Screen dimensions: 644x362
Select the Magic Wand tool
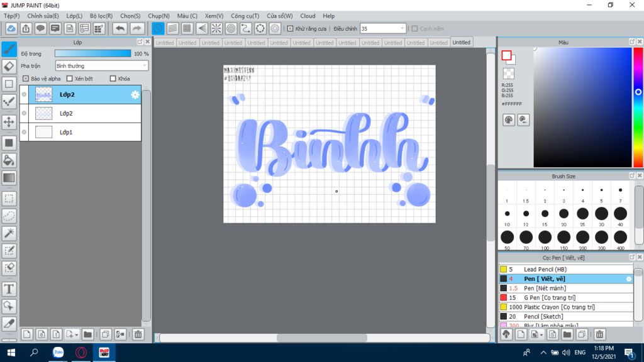click(x=9, y=233)
